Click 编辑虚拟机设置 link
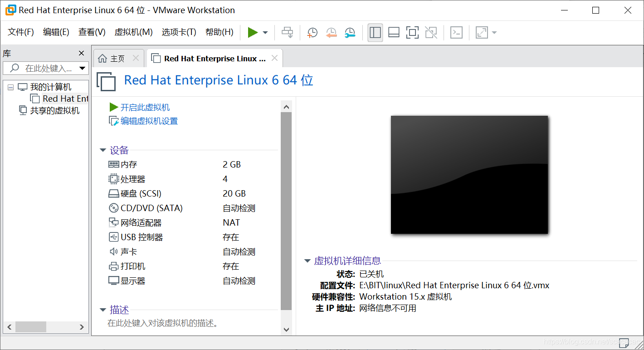Image resolution: width=644 pixels, height=350 pixels. [149, 121]
